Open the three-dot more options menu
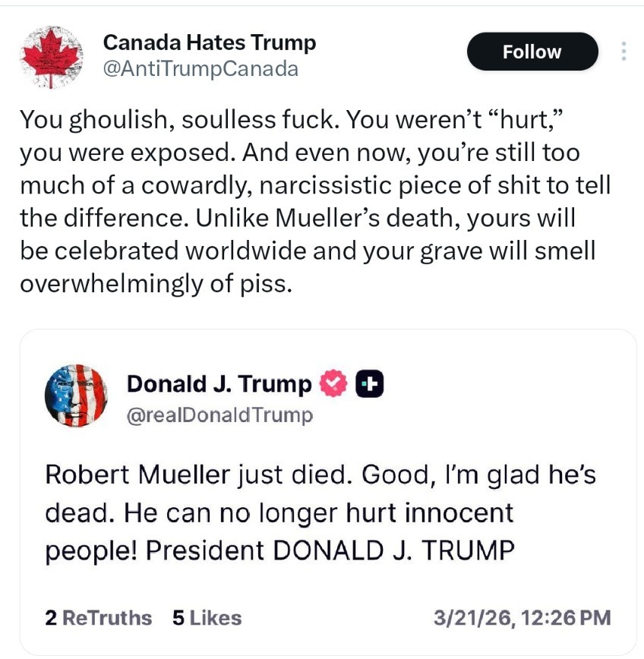This screenshot has height=659, width=644. (623, 52)
